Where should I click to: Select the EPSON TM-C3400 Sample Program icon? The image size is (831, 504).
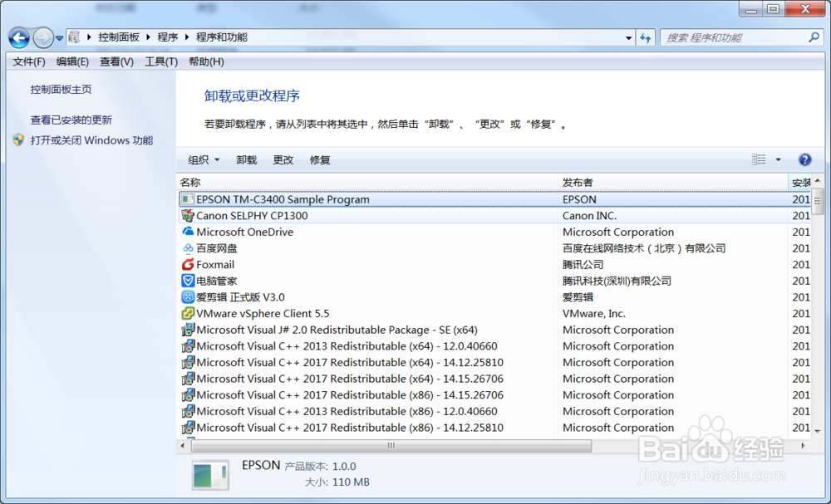tap(187, 199)
